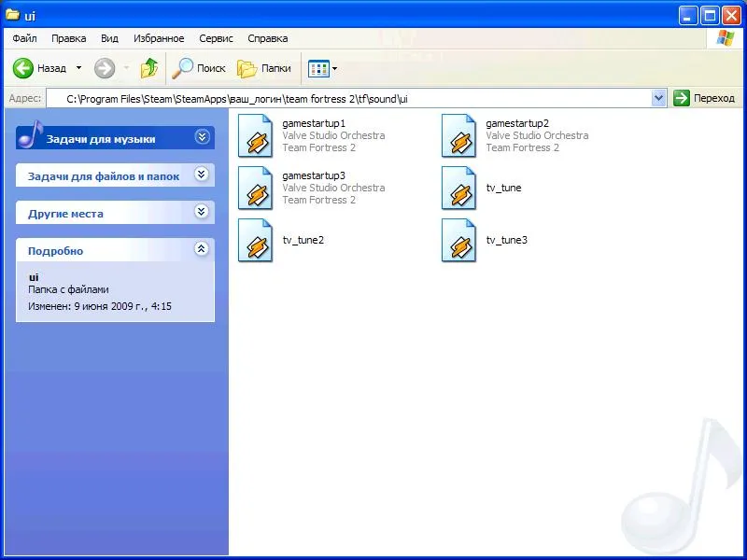Image resolution: width=747 pixels, height=560 pixels.
Task: Select the tv_tune2 audio file icon
Action: pos(255,240)
